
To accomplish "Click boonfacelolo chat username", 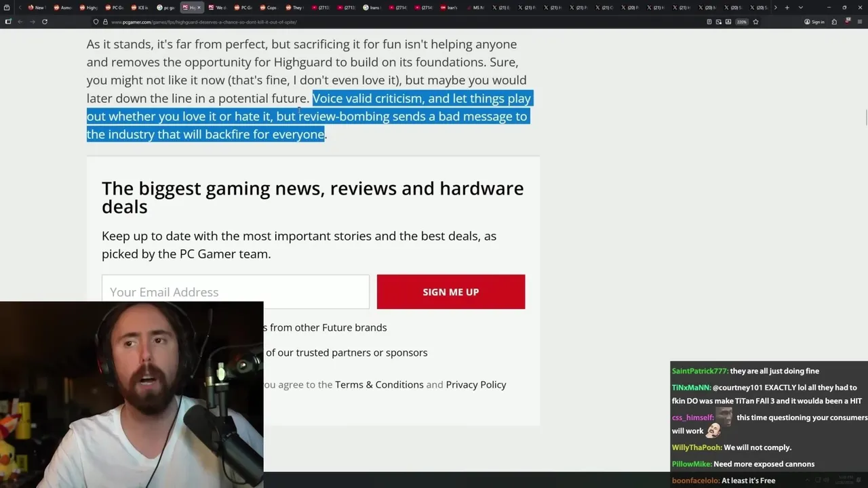I will click(695, 481).
